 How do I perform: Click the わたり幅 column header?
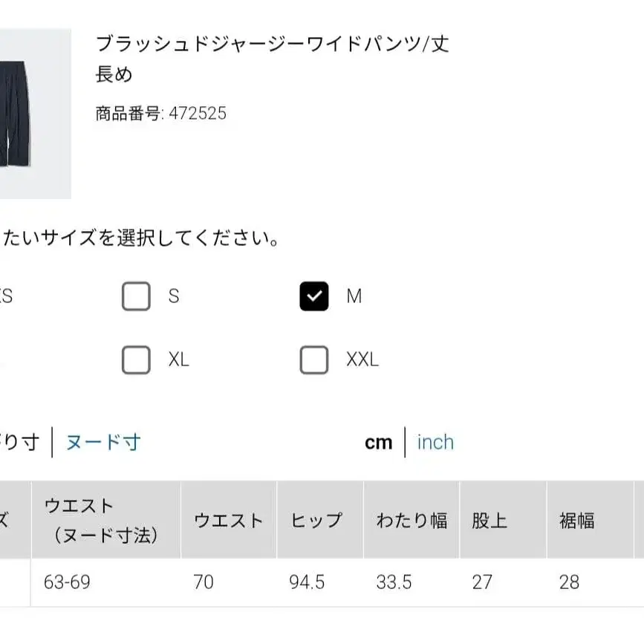[412, 520]
